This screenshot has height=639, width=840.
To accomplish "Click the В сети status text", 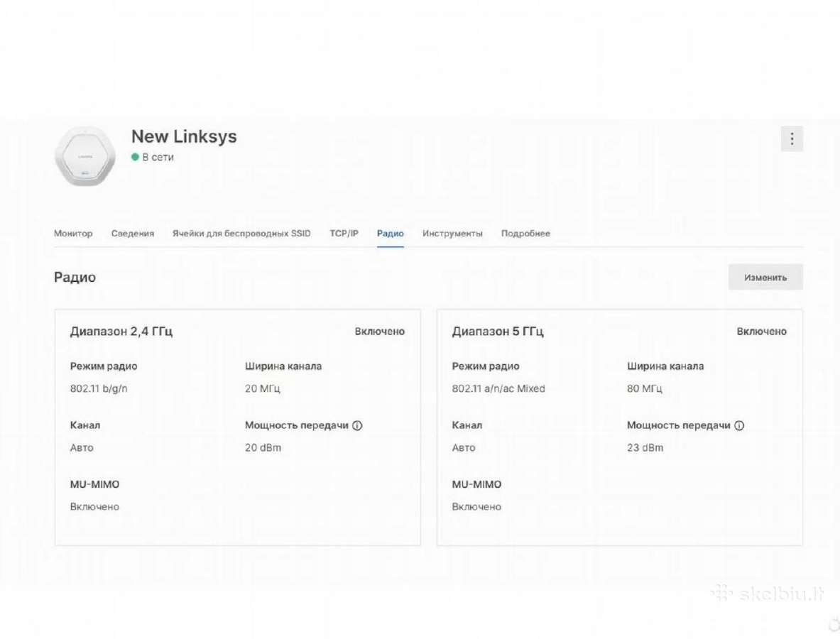I will [x=158, y=157].
